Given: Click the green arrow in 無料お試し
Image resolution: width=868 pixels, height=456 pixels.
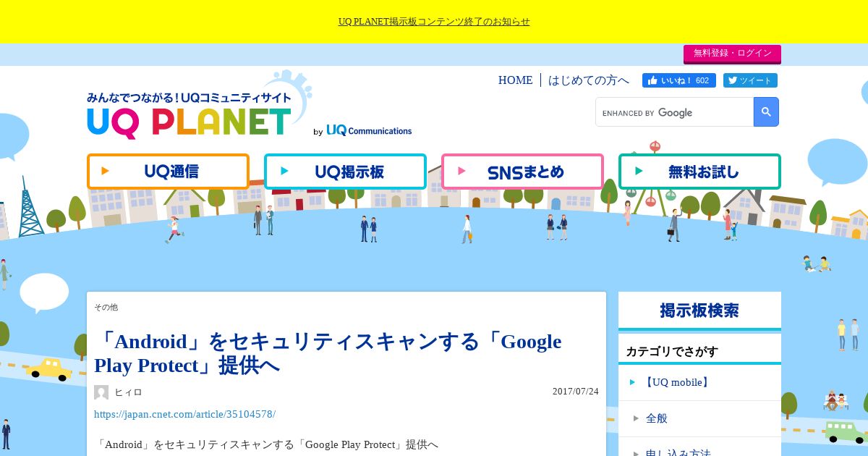Looking at the screenshot, I should tap(639, 171).
